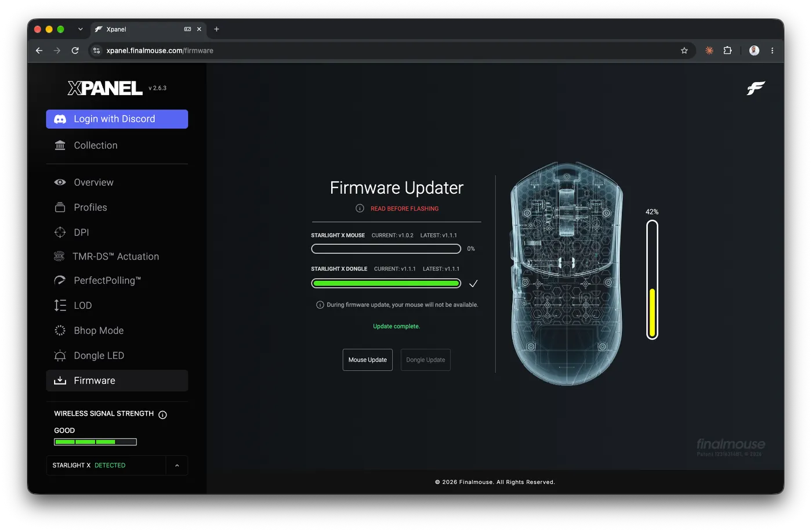Click the Firmware download icon

click(60, 381)
